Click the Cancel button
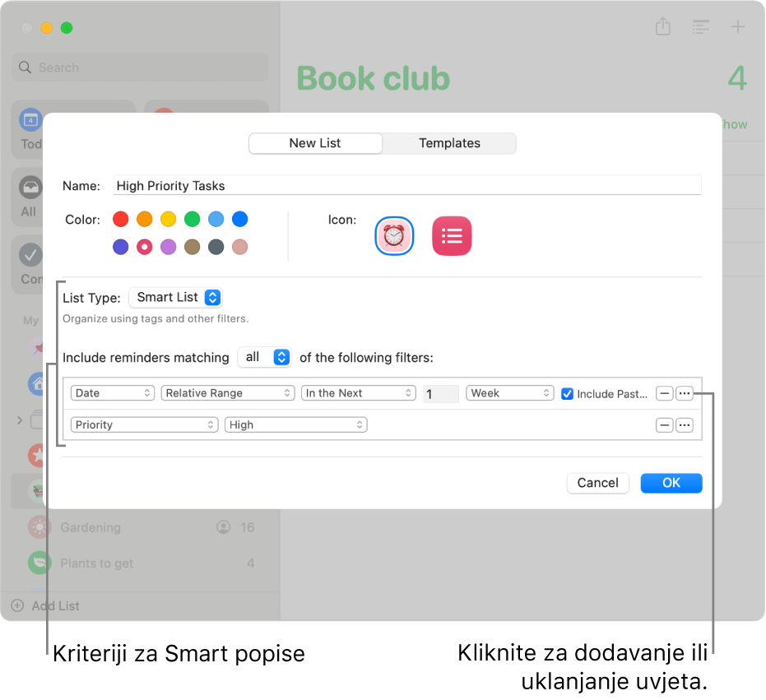Viewport: 766px width, 700px height. pos(597,483)
